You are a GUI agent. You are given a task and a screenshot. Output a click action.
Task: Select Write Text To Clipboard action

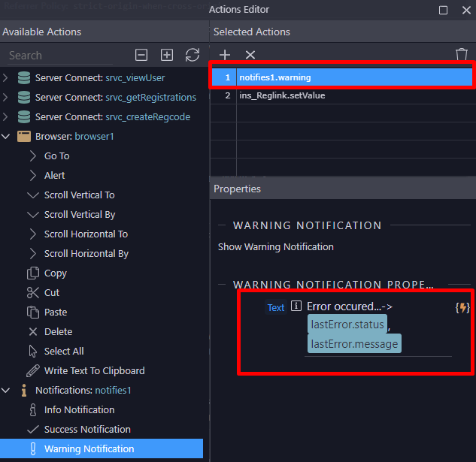point(95,370)
